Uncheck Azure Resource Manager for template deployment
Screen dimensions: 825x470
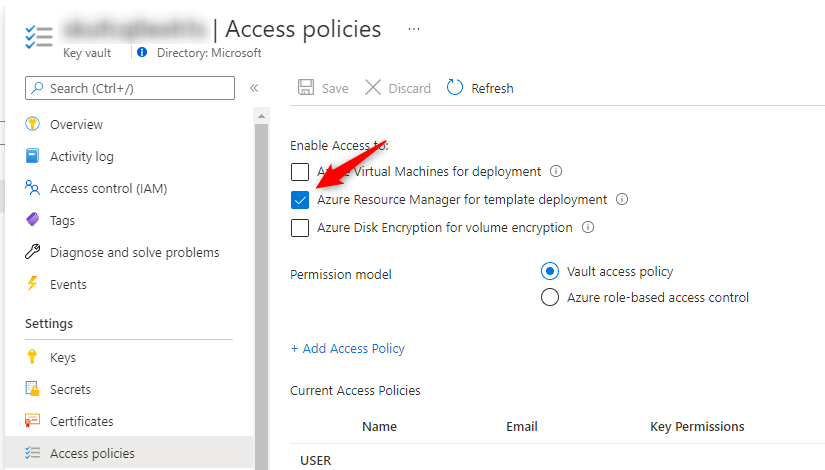pos(300,199)
